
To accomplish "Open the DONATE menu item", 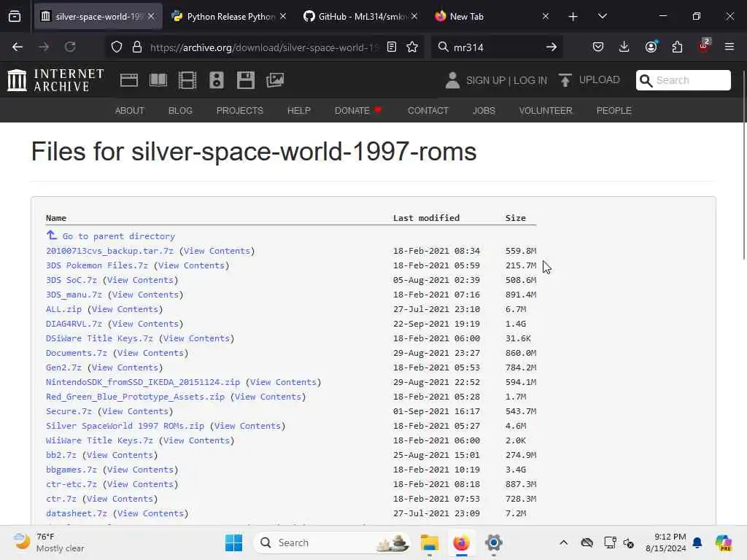I will [x=358, y=111].
